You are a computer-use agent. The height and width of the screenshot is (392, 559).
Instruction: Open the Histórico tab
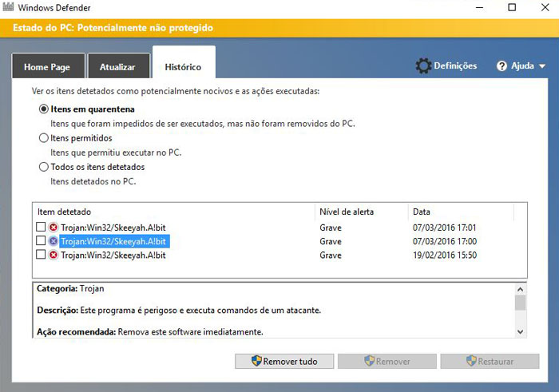pos(184,62)
